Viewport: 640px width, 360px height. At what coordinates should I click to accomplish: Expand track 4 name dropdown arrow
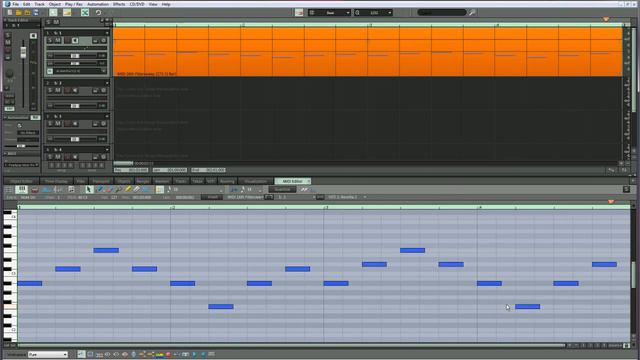[107, 150]
